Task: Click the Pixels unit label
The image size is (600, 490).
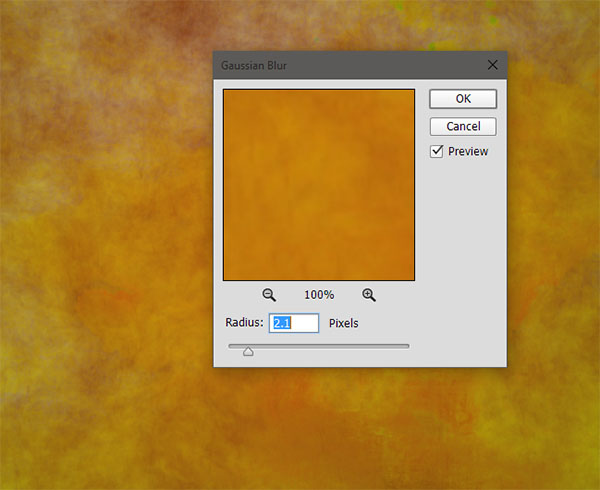Action: 343,323
